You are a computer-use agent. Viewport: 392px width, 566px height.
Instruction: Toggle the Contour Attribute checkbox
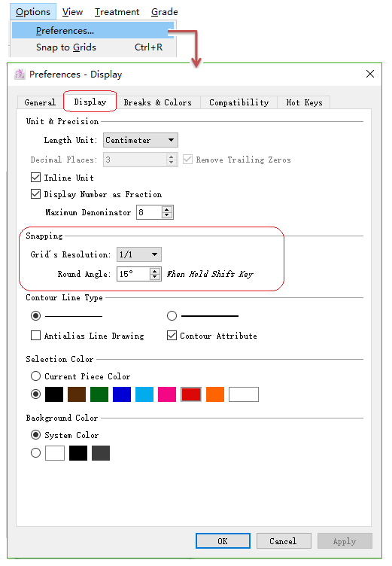tap(172, 336)
